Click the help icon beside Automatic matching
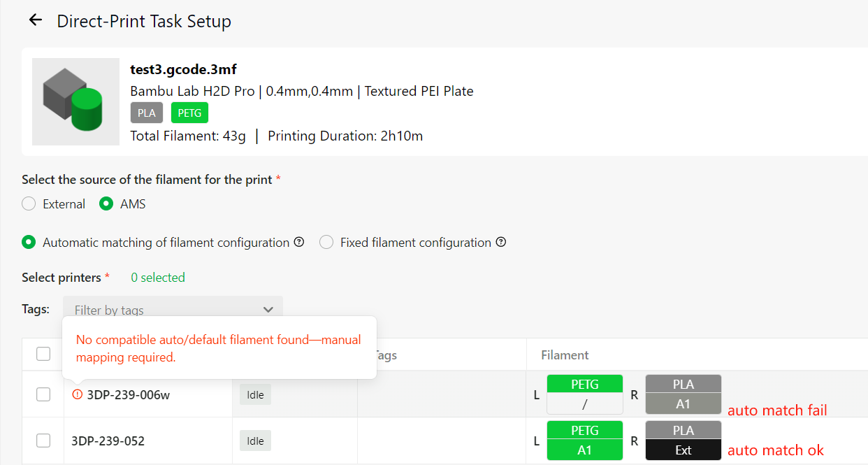This screenshot has height=465, width=868. click(299, 242)
